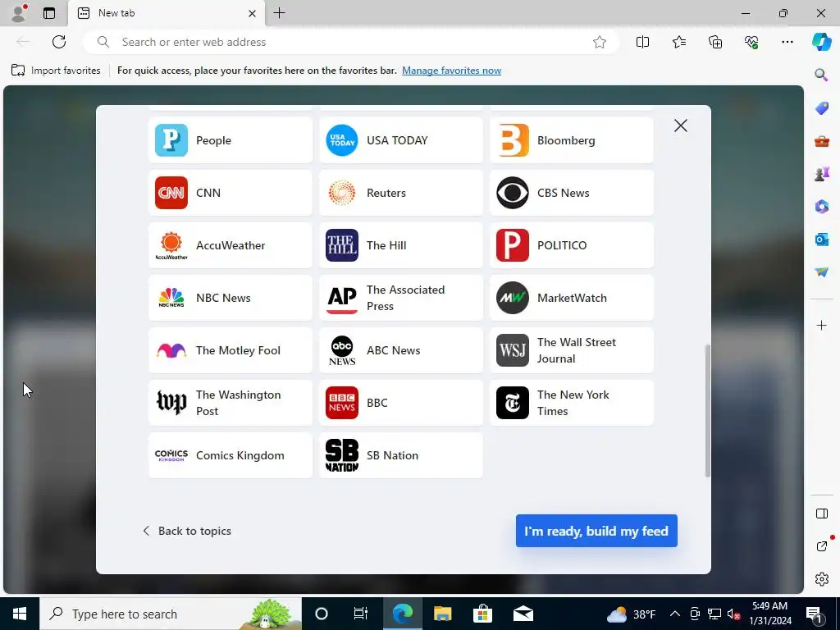Choose the AccuWeather source
The height and width of the screenshot is (630, 840).
click(231, 245)
